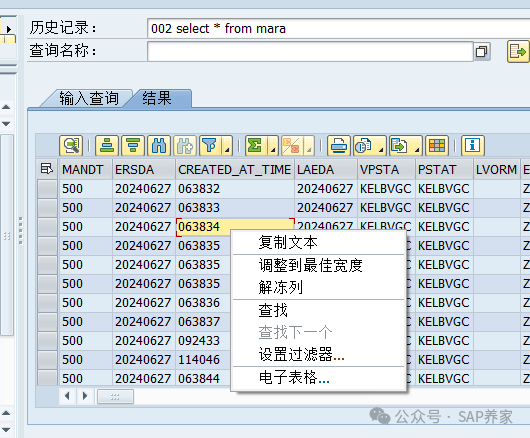The width and height of the screenshot is (530, 438).
Task: Click VPSTA column header
Action: pyautogui.click(x=386, y=169)
